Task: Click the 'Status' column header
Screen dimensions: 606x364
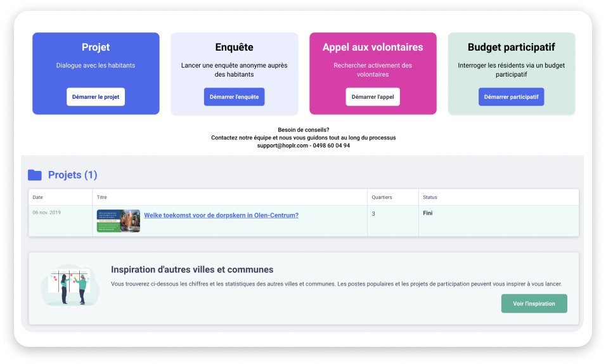Action: pyautogui.click(x=430, y=198)
